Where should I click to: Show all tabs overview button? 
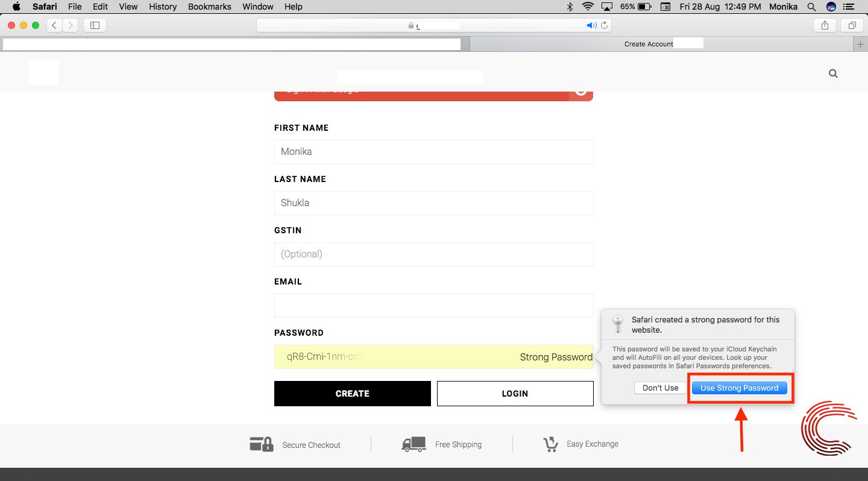point(852,25)
